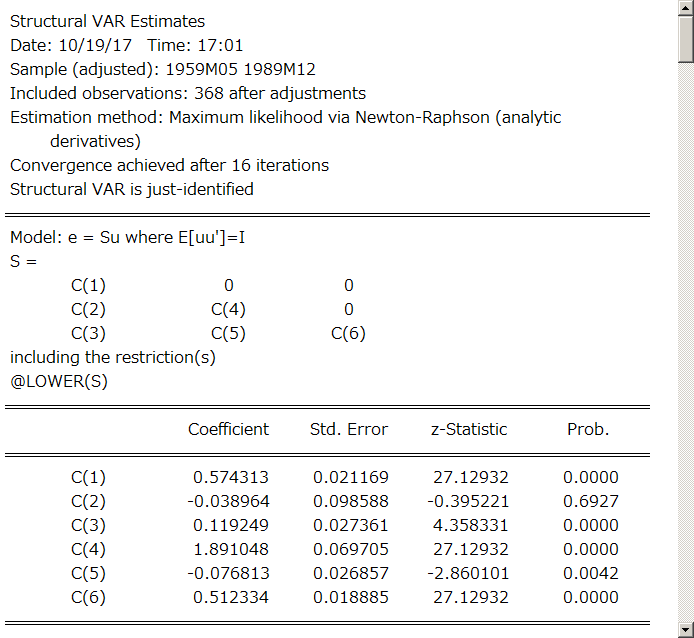Image resolution: width=694 pixels, height=638 pixels.
Task: Click the C(6) standard error 0.018885
Action: 351,597
